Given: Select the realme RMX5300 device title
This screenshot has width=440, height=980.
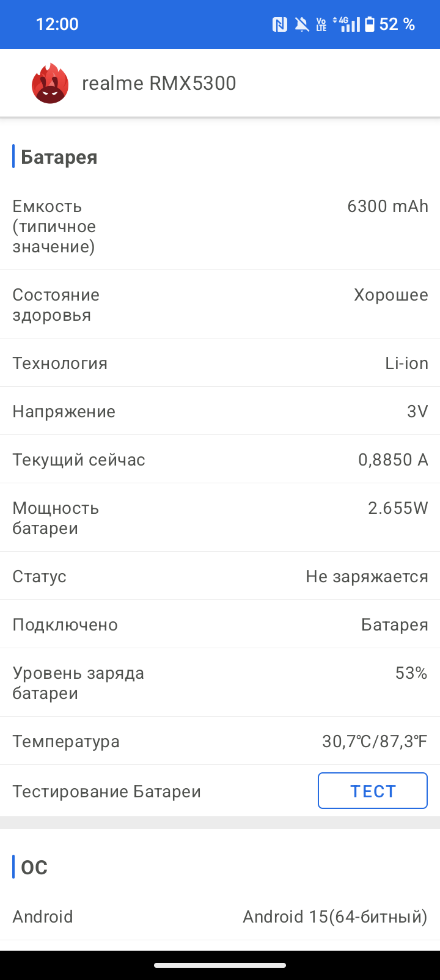Looking at the screenshot, I should click(x=159, y=83).
